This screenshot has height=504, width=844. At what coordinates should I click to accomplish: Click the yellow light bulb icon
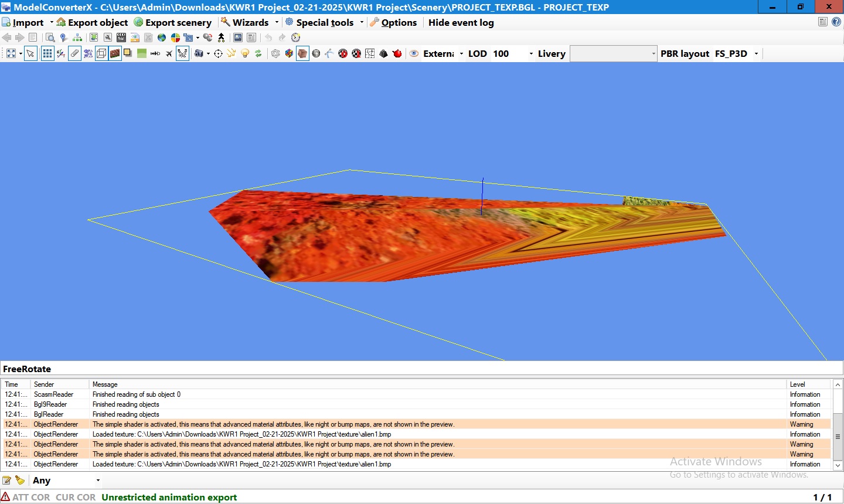245,53
